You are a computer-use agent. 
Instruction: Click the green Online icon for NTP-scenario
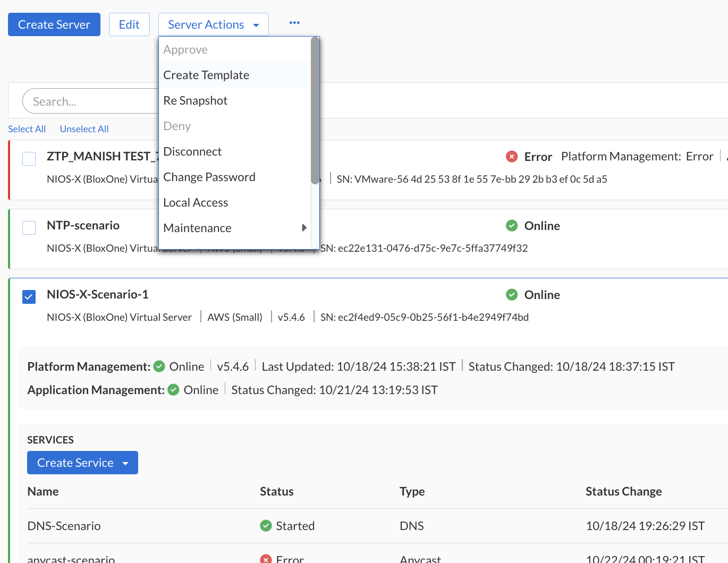pos(511,225)
